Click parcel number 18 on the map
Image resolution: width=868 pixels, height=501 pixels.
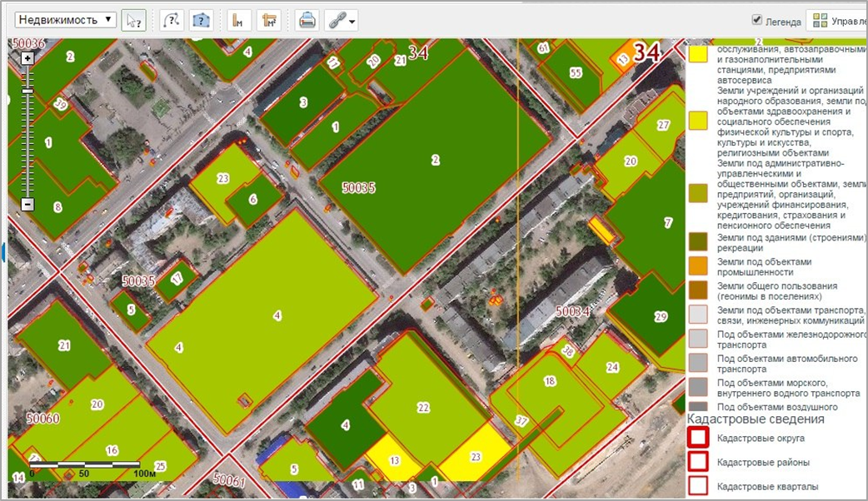coord(550,381)
